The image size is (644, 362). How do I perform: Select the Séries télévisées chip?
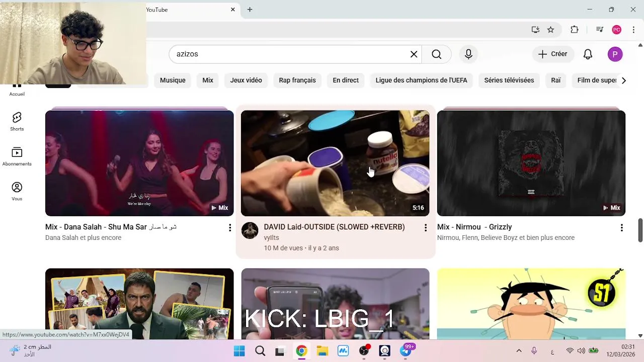click(x=509, y=80)
